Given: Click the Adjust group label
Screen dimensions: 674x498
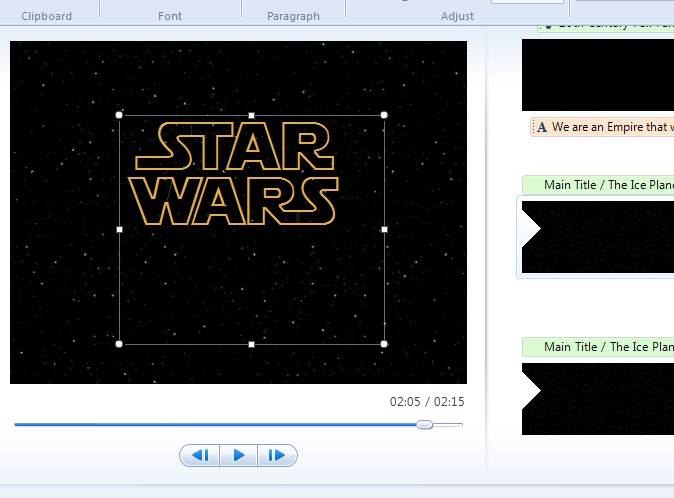Looking at the screenshot, I should point(457,16).
